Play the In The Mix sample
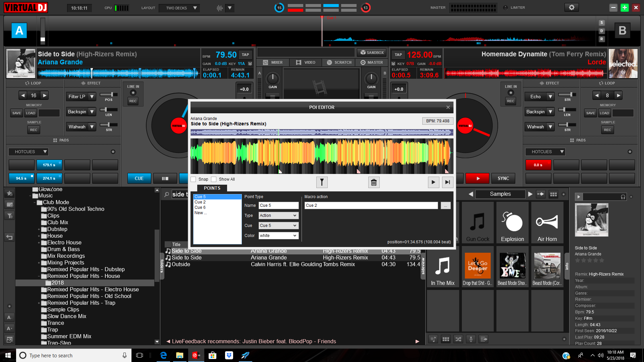The image size is (644, 362). [443, 267]
